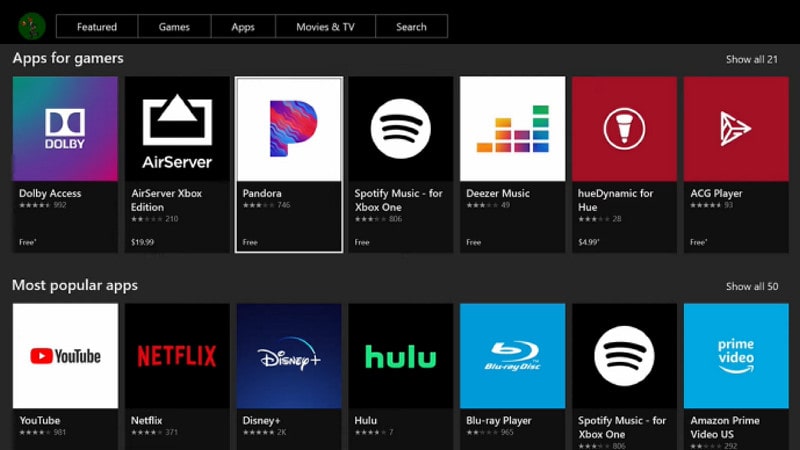Open the Dolby Access app icon
This screenshot has height=450, width=800.
65,129
